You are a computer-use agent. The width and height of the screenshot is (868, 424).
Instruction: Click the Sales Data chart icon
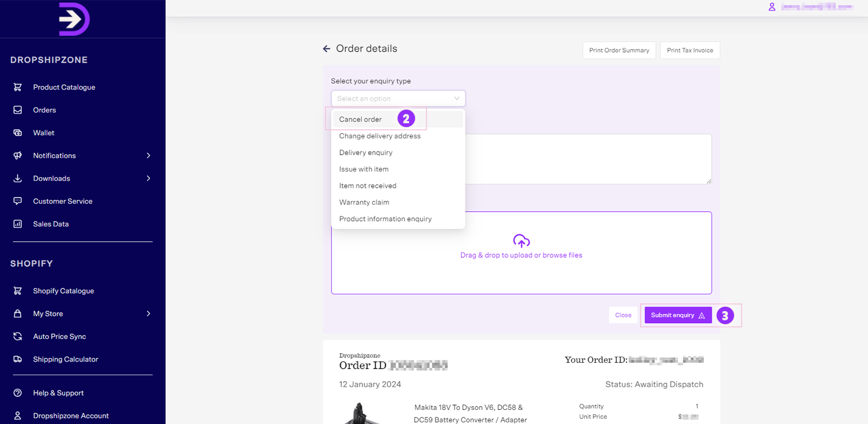click(17, 224)
